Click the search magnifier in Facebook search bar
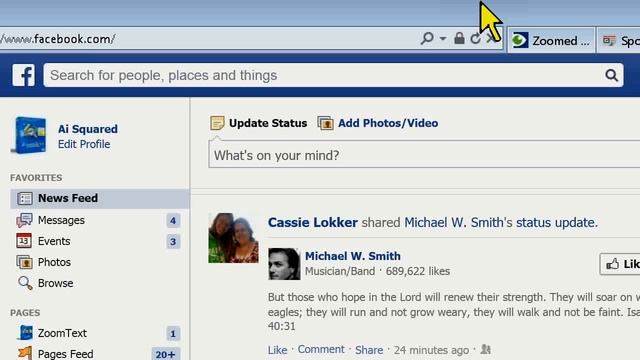Screen dimensions: 640x360 [x=611, y=75]
